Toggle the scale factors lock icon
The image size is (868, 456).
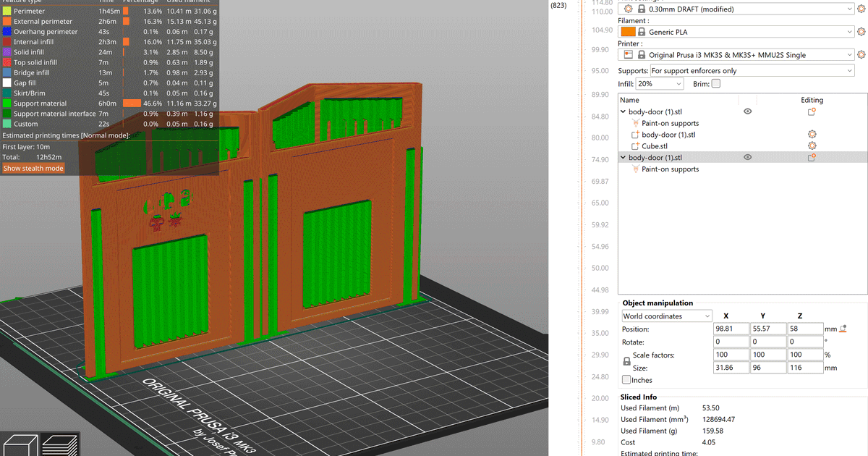point(626,361)
